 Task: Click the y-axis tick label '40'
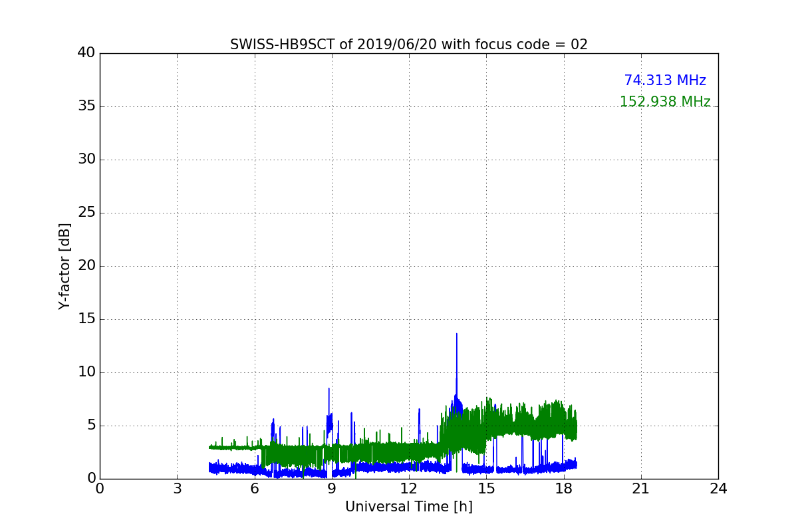tap(86, 53)
